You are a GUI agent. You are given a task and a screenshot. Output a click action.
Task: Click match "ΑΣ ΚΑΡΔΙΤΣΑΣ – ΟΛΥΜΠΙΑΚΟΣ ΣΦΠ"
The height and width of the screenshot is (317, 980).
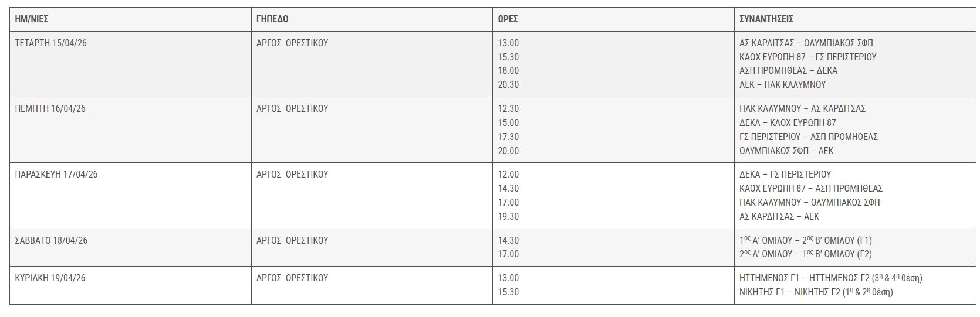pos(806,43)
